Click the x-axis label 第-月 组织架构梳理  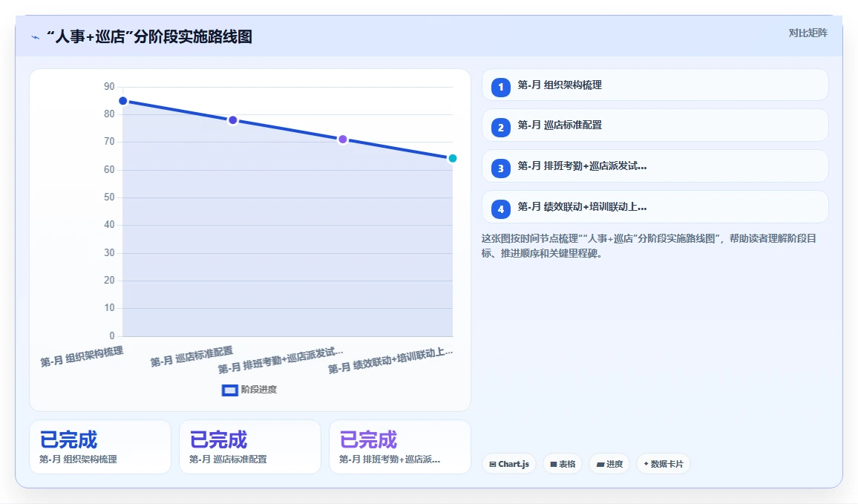(x=82, y=356)
